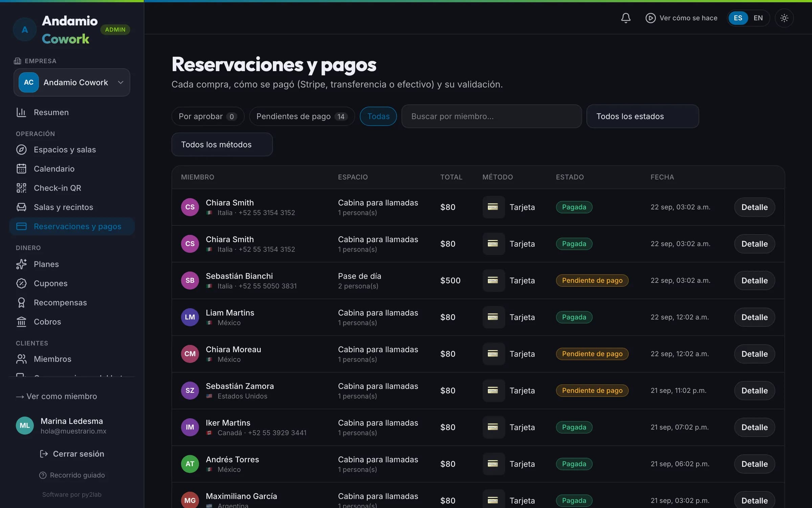Click the Recompensas medal icon
This screenshot has width=812, height=508.
21,303
